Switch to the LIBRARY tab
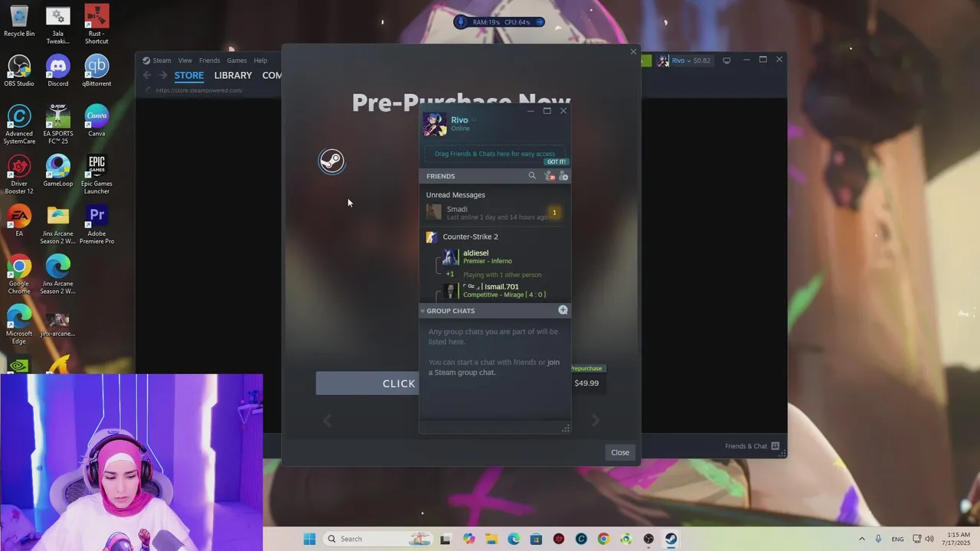 click(233, 75)
